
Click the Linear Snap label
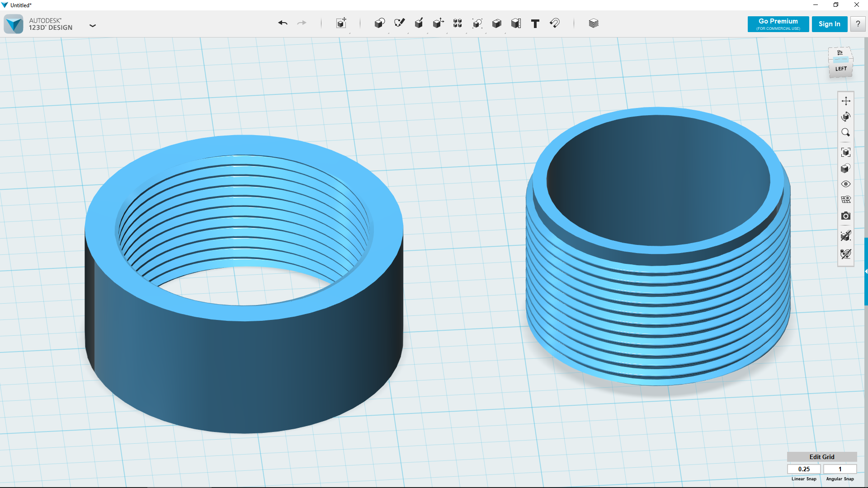[x=804, y=479]
